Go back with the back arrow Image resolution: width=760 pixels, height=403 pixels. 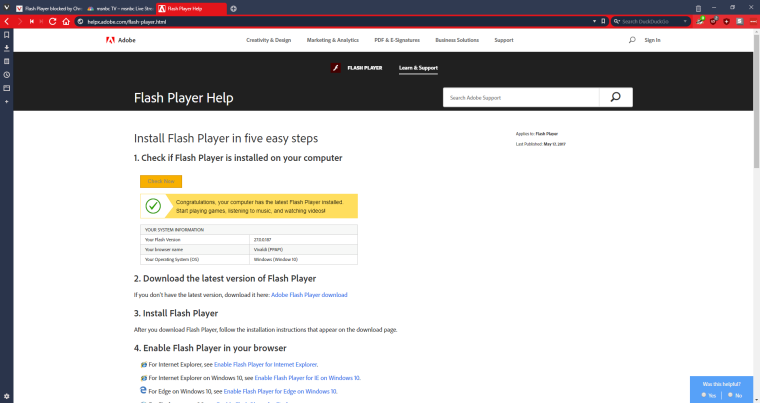coord(7,21)
